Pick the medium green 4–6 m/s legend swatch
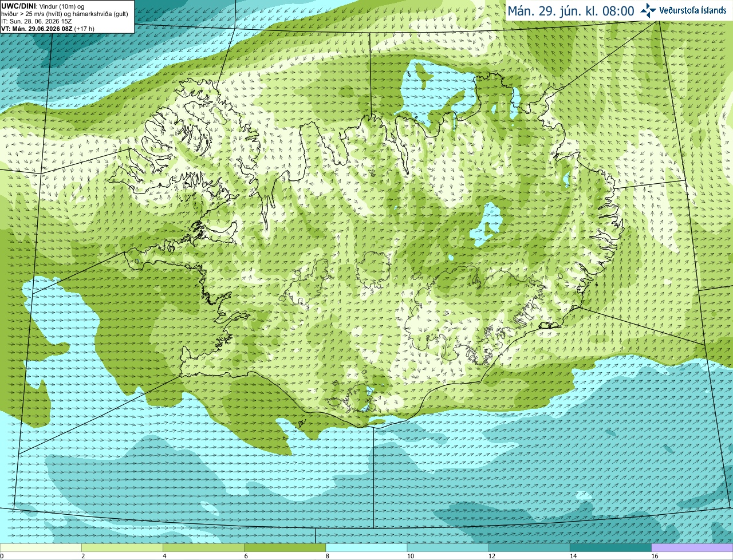 coord(203,548)
